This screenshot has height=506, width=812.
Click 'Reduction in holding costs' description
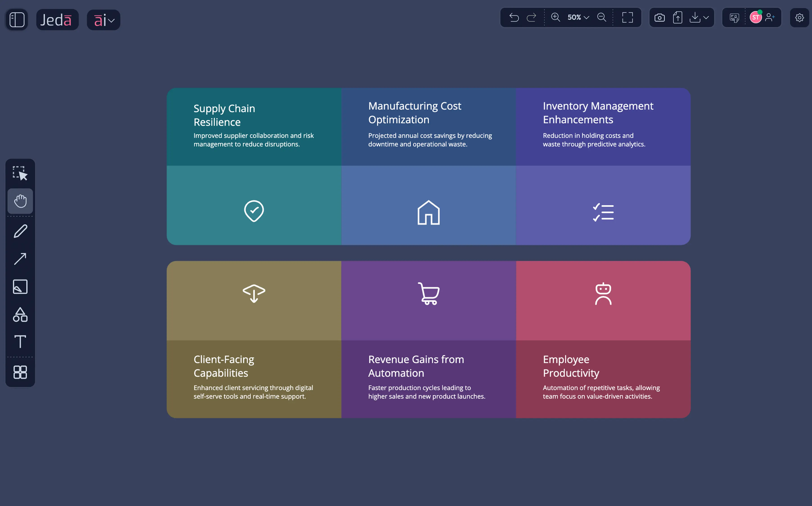[594, 140]
